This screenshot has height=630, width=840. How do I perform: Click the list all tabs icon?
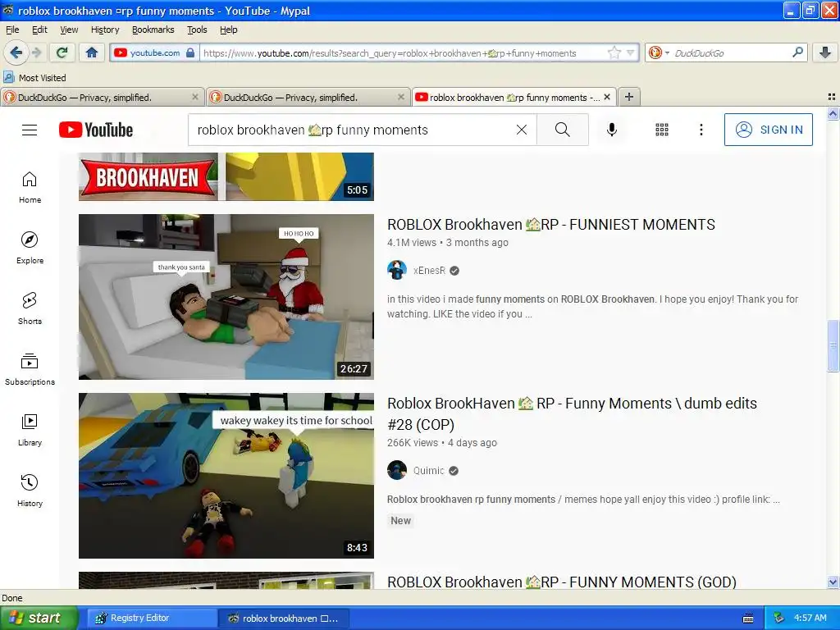832,97
